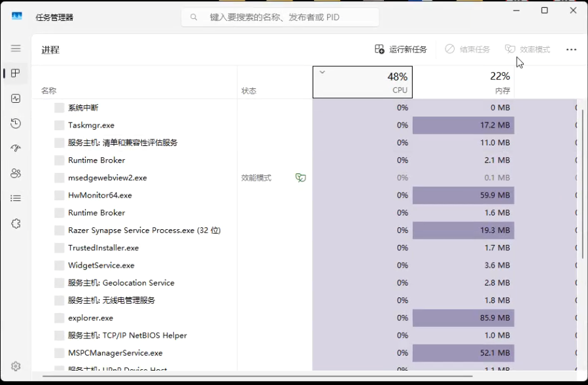Click the 效能模式 status text on msedgewebview2.exe
The height and width of the screenshot is (385, 588).
(256, 178)
